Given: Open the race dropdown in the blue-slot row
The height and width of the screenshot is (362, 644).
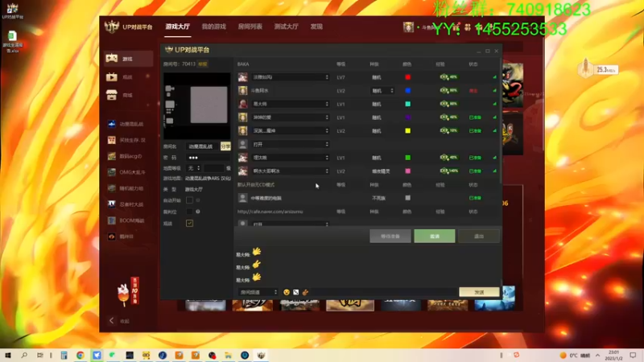Looking at the screenshot, I should [x=382, y=91].
